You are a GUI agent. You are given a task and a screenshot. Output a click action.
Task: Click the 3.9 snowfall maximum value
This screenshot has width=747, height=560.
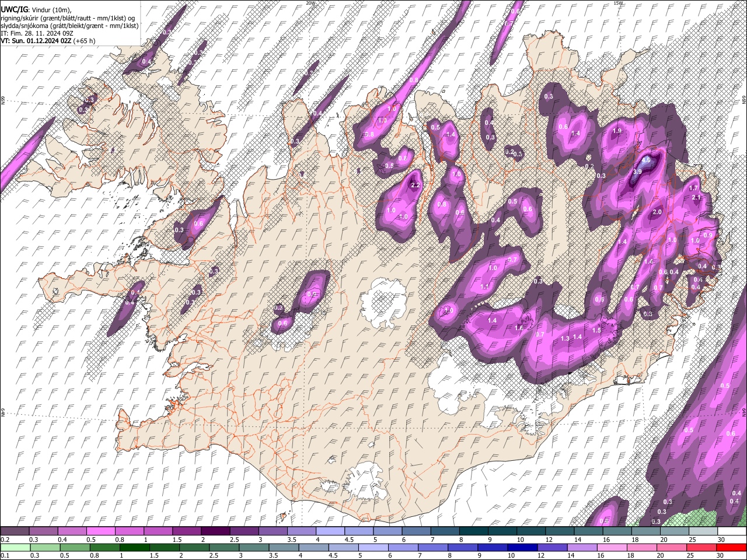coord(637,171)
